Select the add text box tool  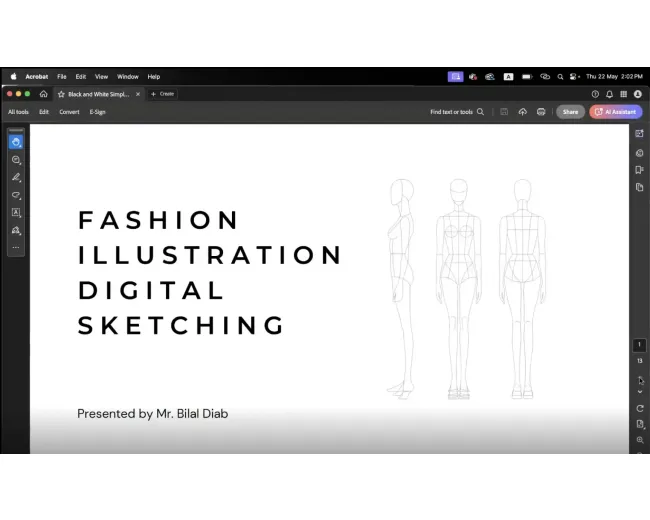16,213
